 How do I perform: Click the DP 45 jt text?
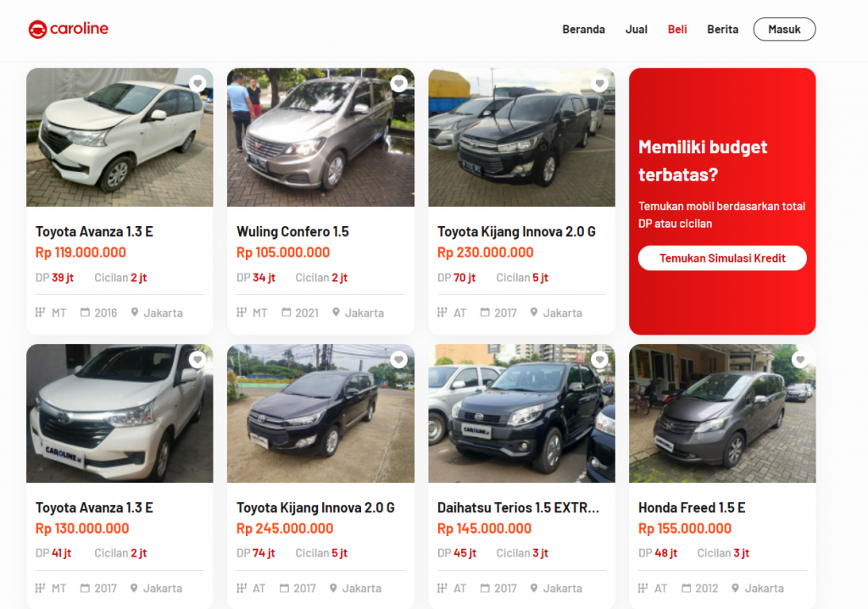point(457,553)
